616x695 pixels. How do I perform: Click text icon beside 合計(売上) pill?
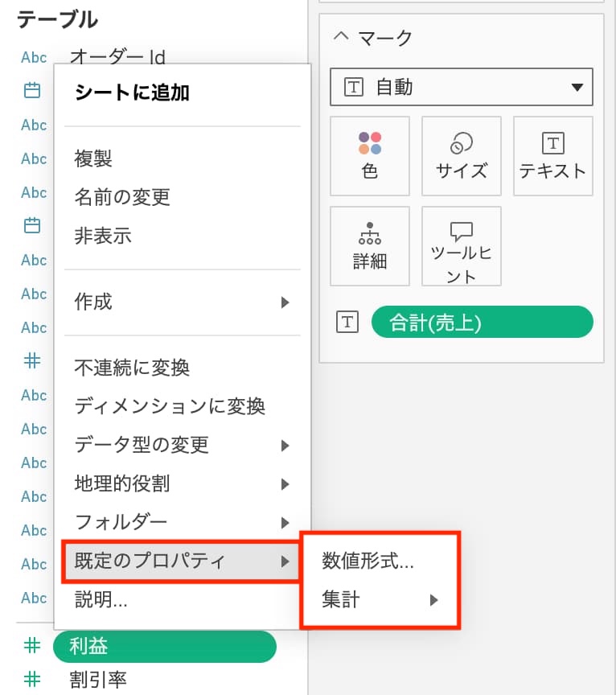(347, 323)
